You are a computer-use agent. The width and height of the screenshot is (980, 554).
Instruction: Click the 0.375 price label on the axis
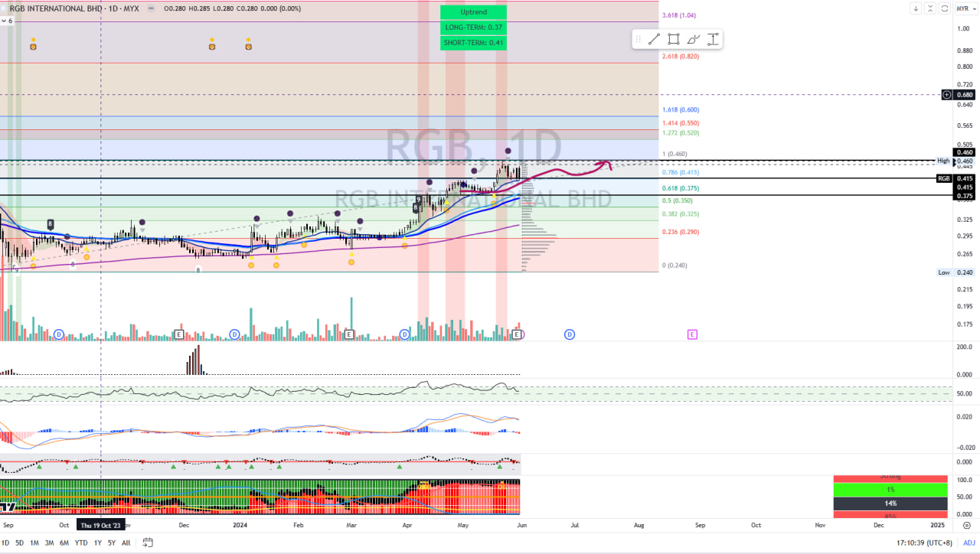(964, 196)
